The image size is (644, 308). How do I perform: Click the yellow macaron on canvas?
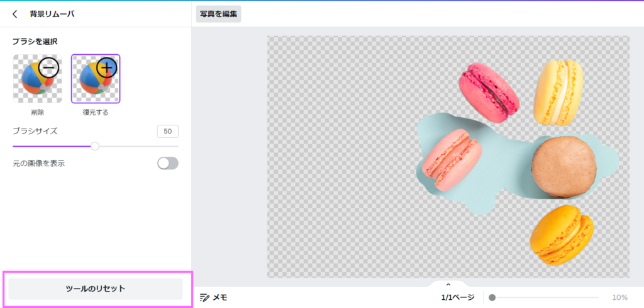[x=558, y=92]
